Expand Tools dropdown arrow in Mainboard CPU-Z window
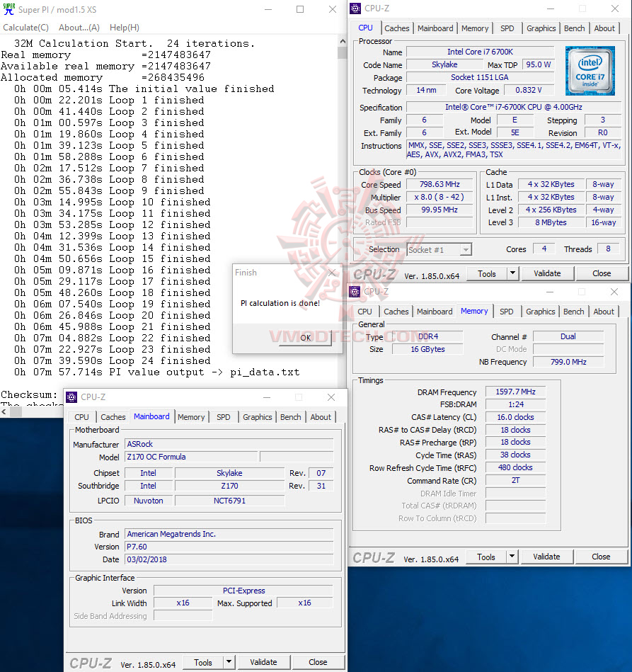The height and width of the screenshot is (672, 632). pyautogui.click(x=229, y=663)
